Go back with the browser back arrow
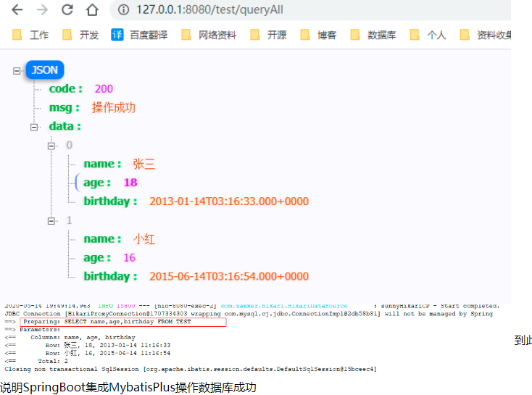This screenshot has width=532, height=395. click(x=17, y=10)
